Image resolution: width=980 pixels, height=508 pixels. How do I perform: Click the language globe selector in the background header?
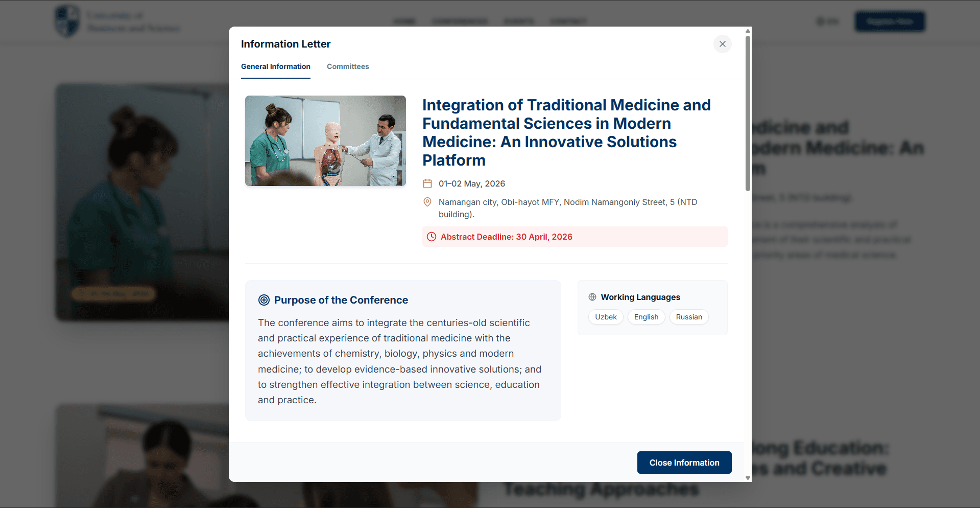coord(827,21)
